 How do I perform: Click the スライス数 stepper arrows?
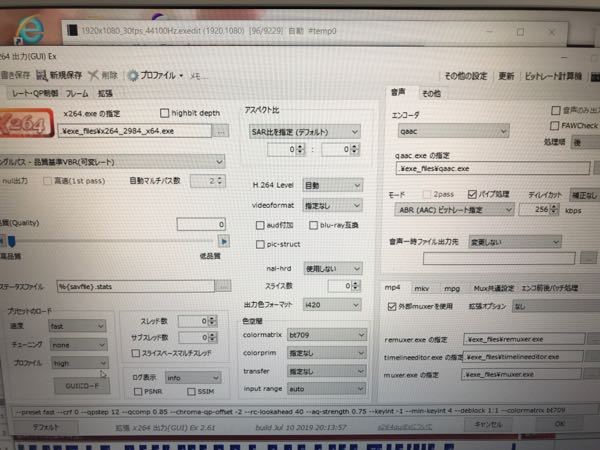[356, 286]
